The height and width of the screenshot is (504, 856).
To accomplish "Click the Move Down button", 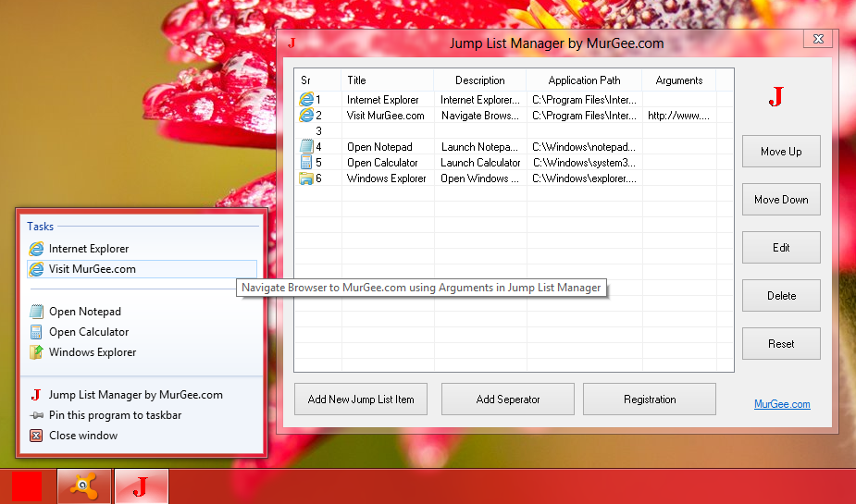I will click(781, 199).
